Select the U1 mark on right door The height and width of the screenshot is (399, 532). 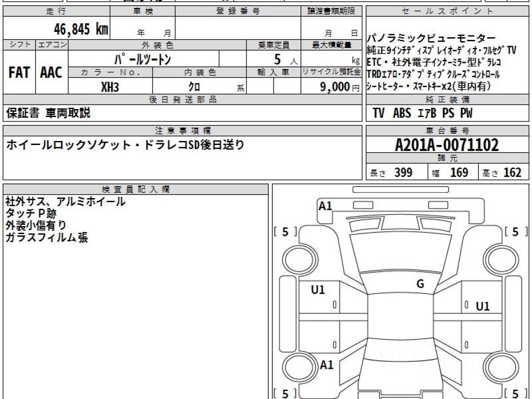482,306
